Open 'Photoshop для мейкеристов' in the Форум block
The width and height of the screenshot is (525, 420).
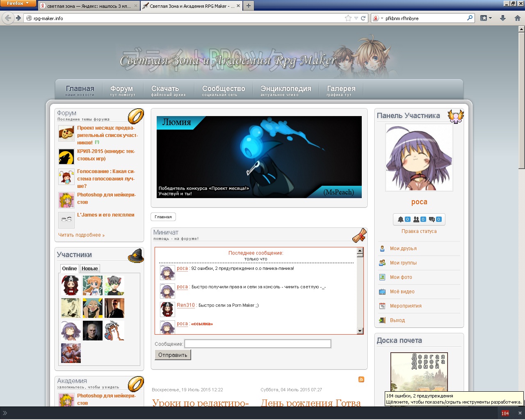pos(106,199)
